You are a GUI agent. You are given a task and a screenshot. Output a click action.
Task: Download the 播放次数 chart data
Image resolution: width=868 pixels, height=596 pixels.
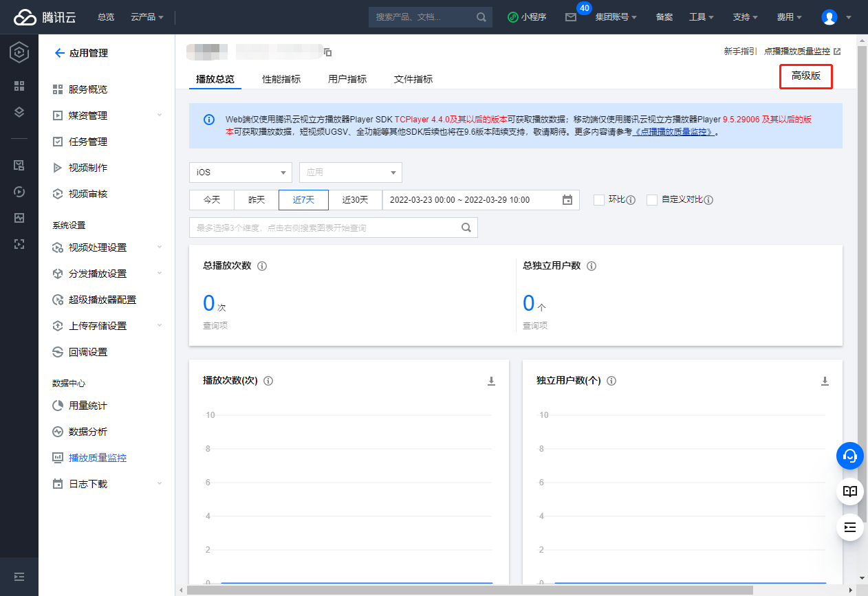tap(491, 381)
